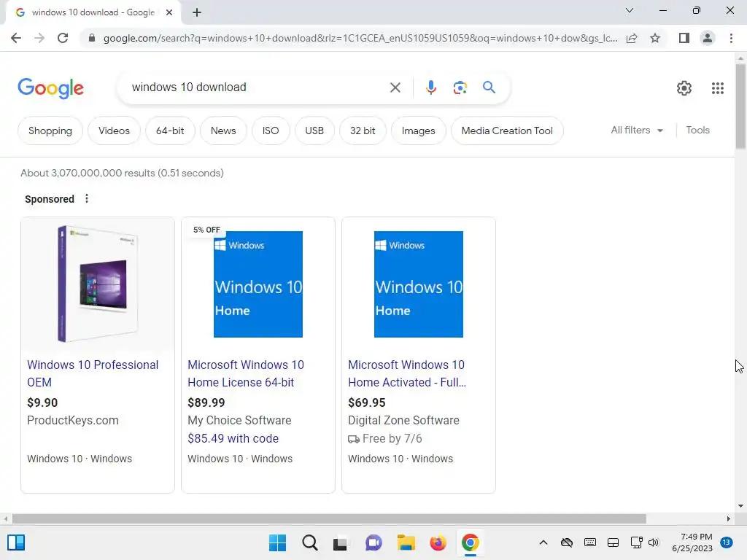The image size is (747, 560).
Task: Open Task View from taskbar
Action: (340, 542)
